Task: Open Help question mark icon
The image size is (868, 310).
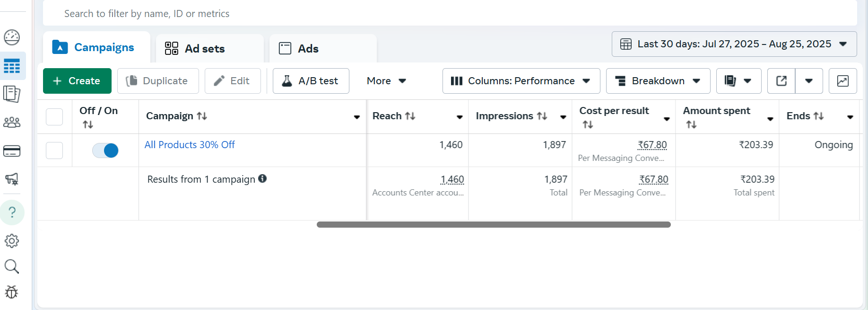Action: click(x=12, y=213)
